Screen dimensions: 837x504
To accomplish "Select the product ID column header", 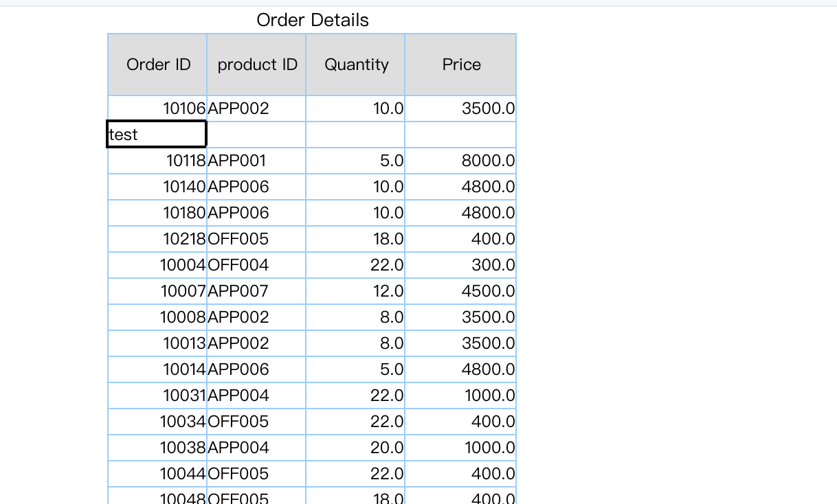I will point(256,65).
